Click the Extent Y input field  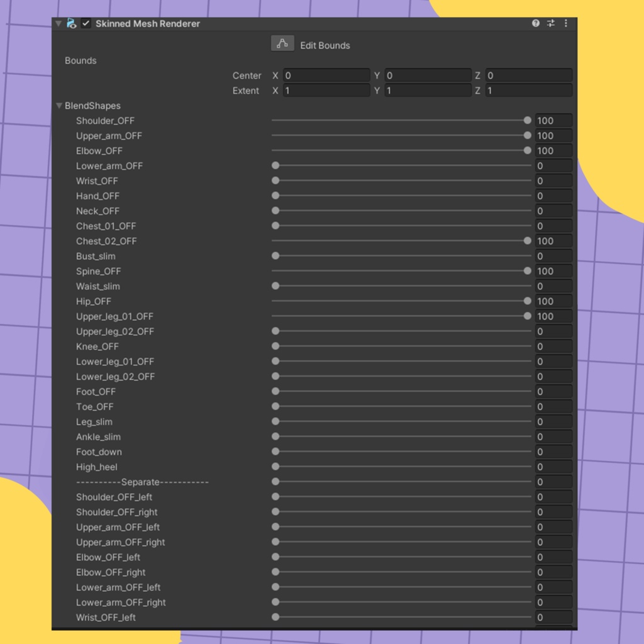[428, 91]
